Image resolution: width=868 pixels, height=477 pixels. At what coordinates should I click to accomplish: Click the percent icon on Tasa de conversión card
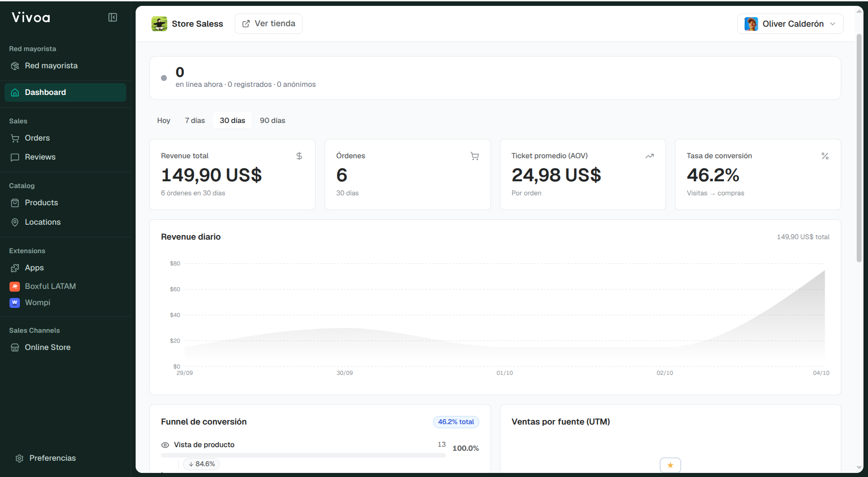tap(825, 156)
